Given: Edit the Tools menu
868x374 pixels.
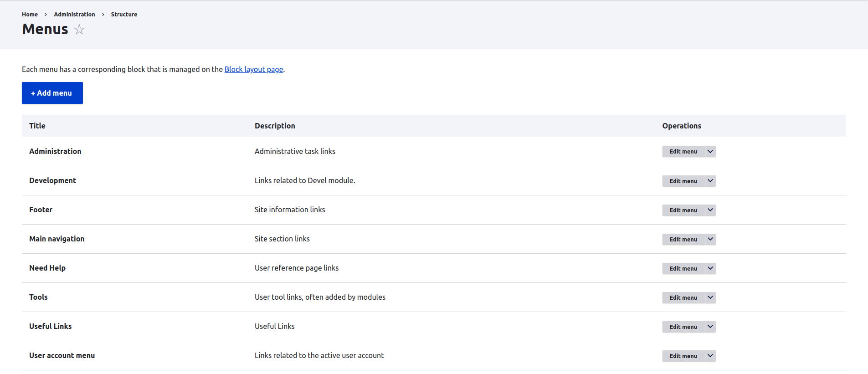Looking at the screenshot, I should 683,297.
